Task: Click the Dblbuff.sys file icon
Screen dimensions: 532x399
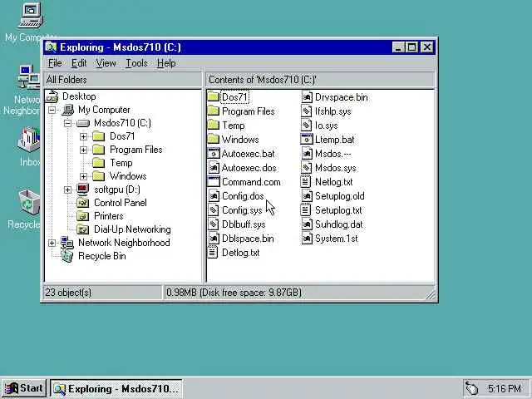Action: tap(213, 224)
